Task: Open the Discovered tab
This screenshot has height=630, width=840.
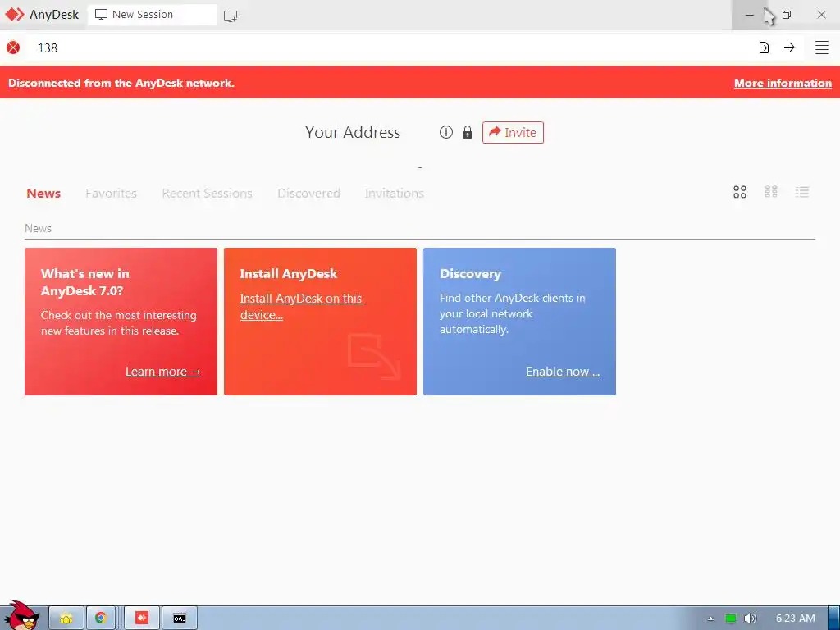Action: coord(308,194)
